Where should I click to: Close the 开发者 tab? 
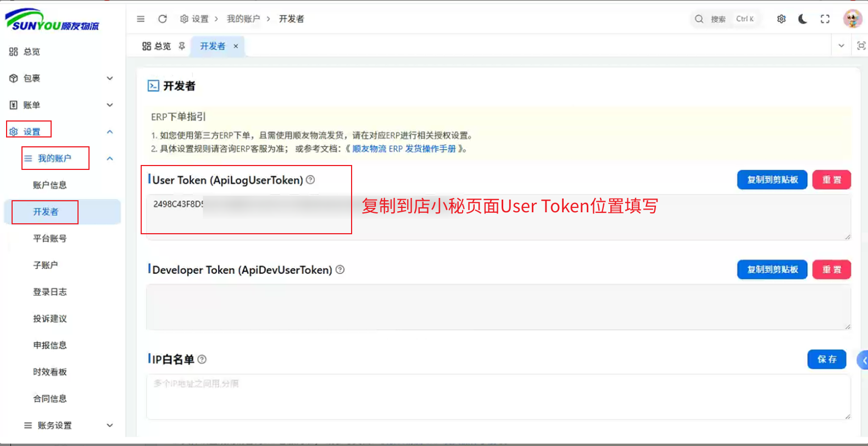point(236,46)
